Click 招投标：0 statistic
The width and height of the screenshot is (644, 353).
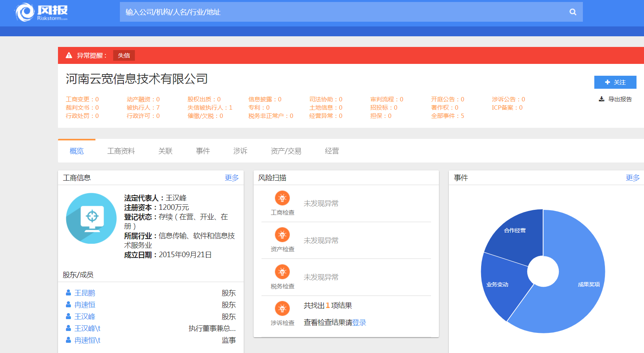tap(384, 108)
